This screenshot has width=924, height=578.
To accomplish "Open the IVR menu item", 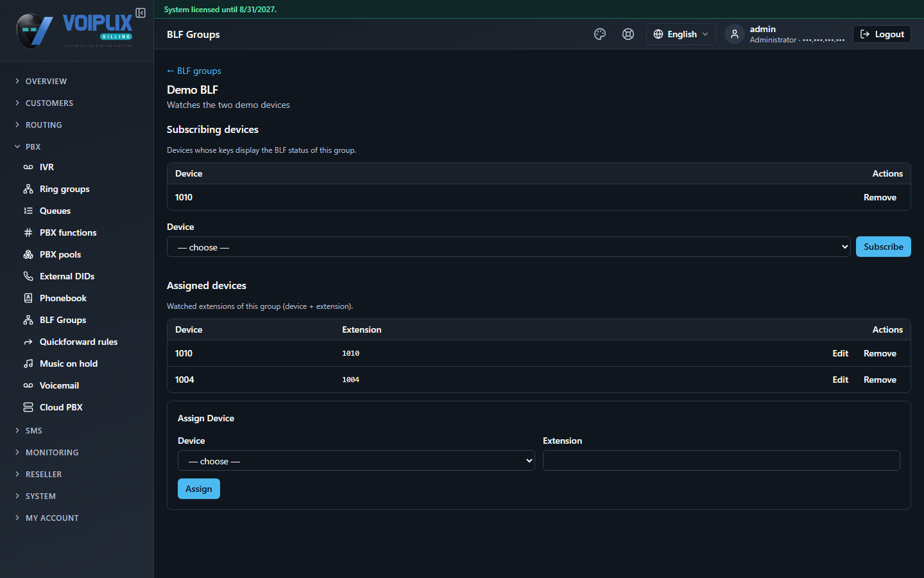I will 47,167.
